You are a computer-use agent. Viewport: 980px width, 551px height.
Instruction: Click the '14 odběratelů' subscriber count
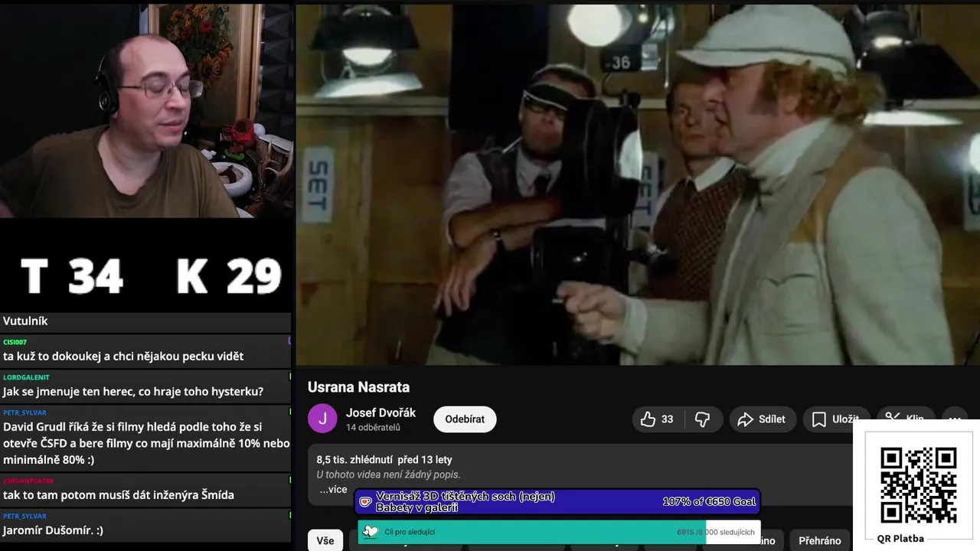coord(373,428)
